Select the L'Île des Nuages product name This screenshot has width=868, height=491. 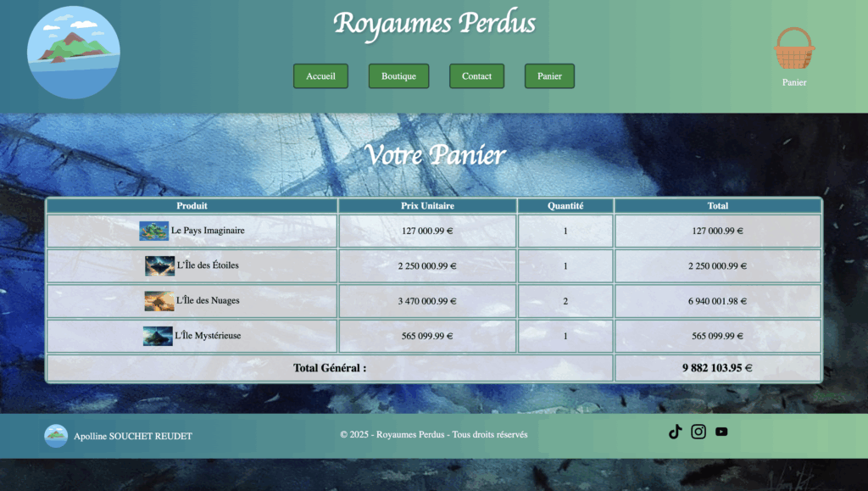pyautogui.click(x=208, y=300)
